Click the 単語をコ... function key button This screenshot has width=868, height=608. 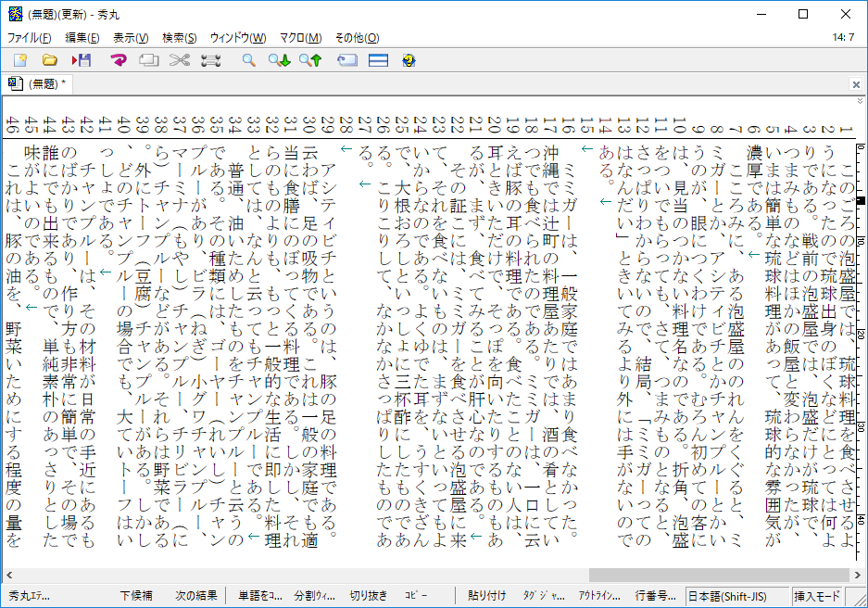tap(260, 596)
